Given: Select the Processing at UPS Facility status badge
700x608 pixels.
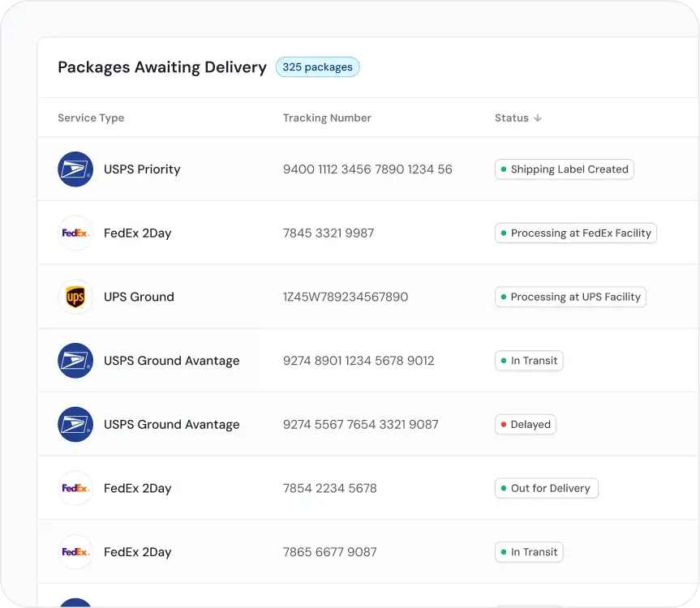Looking at the screenshot, I should click(x=570, y=298).
